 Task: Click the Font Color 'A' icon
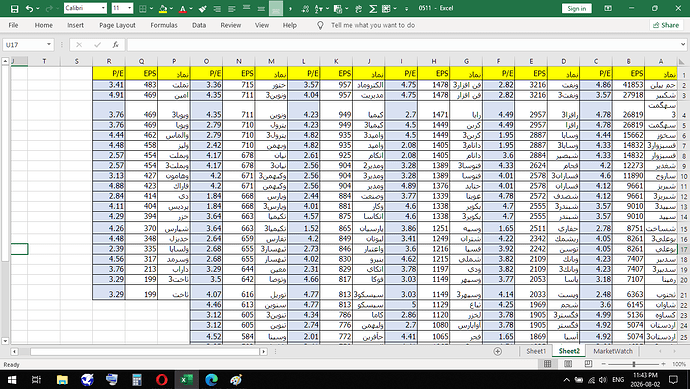[x=183, y=8]
